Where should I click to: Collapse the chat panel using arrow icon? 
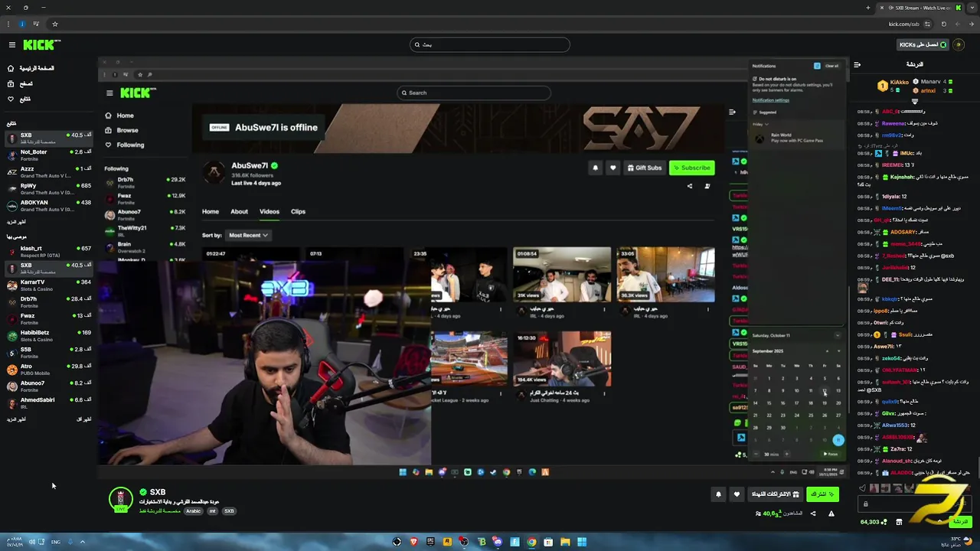857,64
